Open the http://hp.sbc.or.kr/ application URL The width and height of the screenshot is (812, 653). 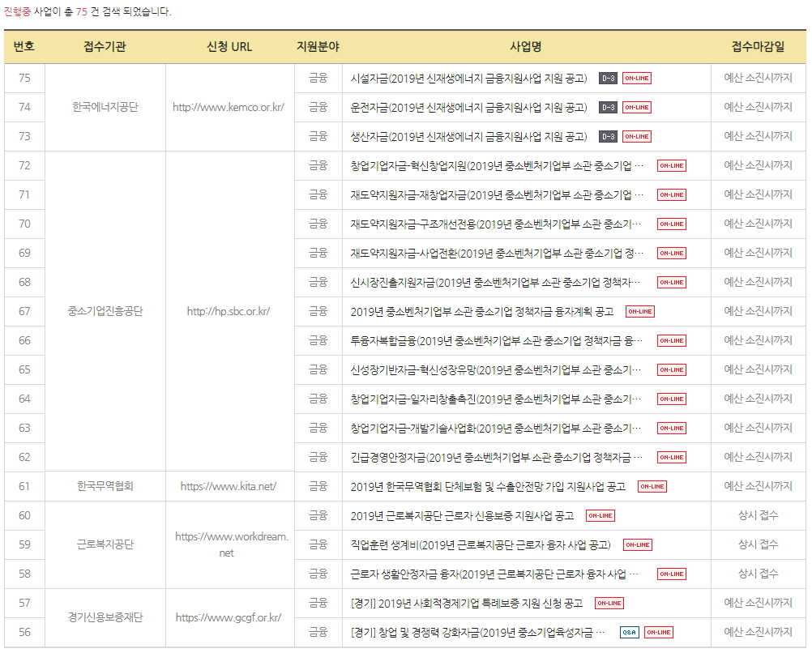point(228,312)
